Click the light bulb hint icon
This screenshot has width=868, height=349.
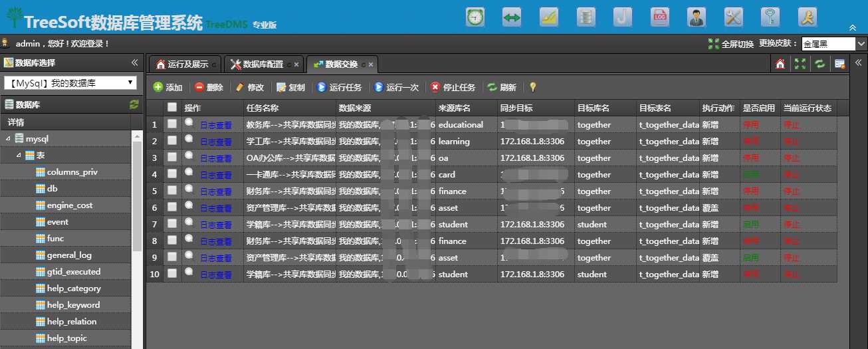pos(532,87)
